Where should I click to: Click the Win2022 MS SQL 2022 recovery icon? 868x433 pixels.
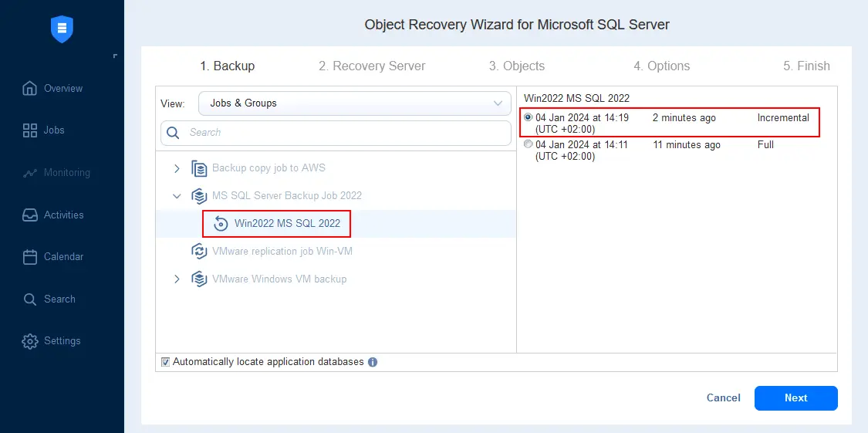tap(221, 224)
